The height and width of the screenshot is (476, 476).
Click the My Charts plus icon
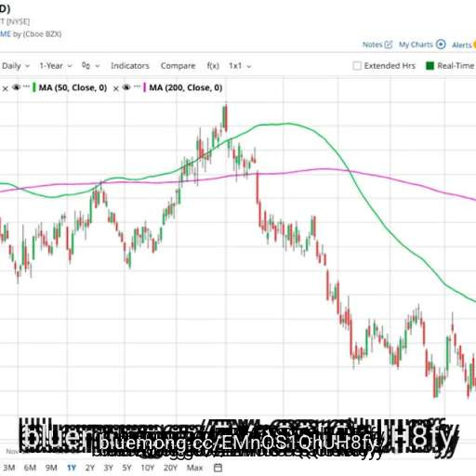tap(441, 45)
